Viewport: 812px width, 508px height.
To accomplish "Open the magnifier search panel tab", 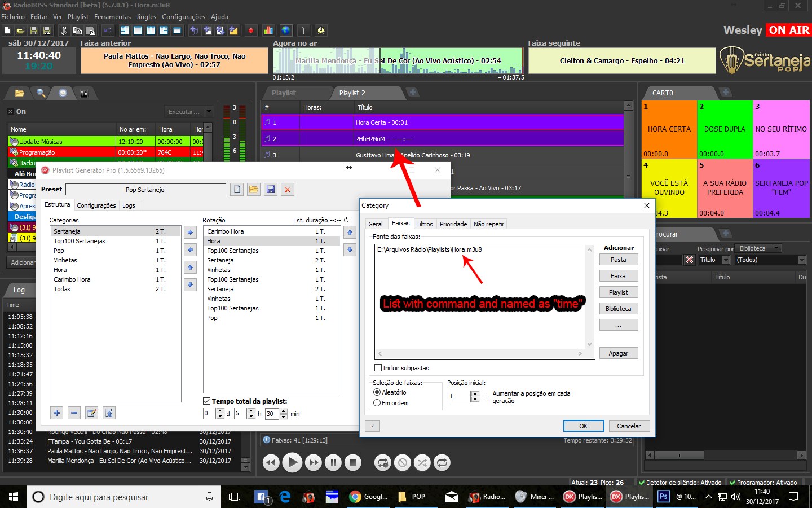I will click(41, 93).
